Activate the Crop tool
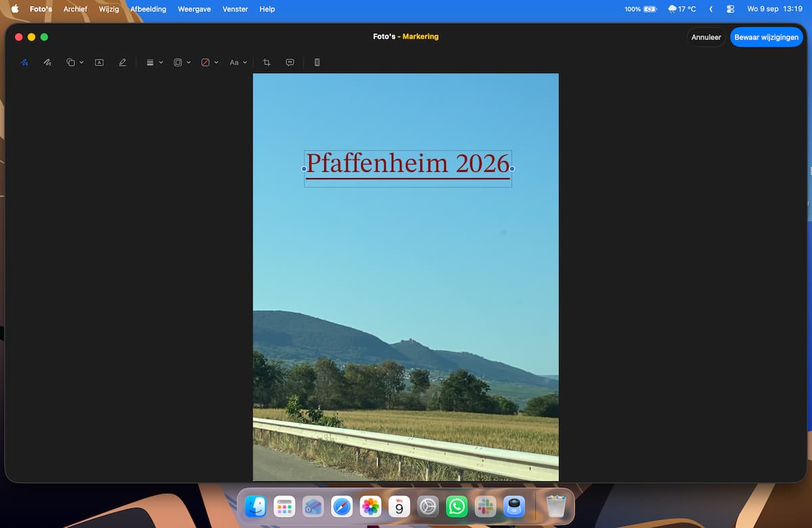The height and width of the screenshot is (528, 812). pos(267,62)
